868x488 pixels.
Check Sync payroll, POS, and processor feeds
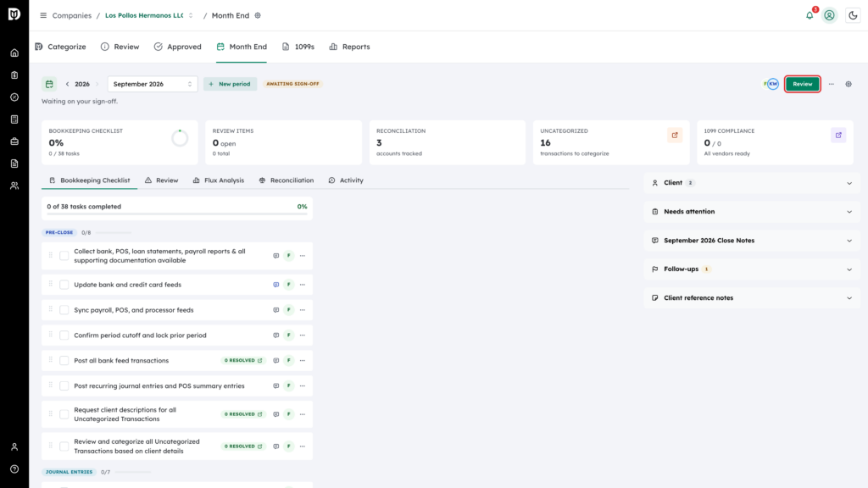click(x=64, y=310)
